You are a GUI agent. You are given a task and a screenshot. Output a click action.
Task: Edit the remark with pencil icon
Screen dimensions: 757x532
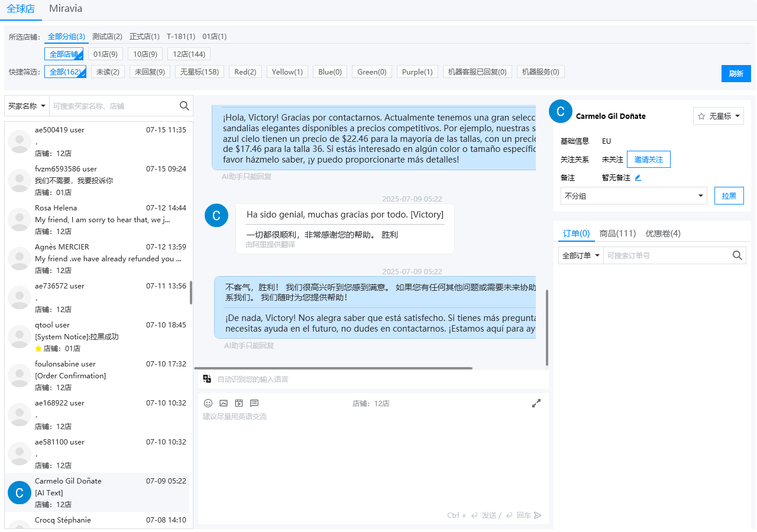(x=638, y=178)
